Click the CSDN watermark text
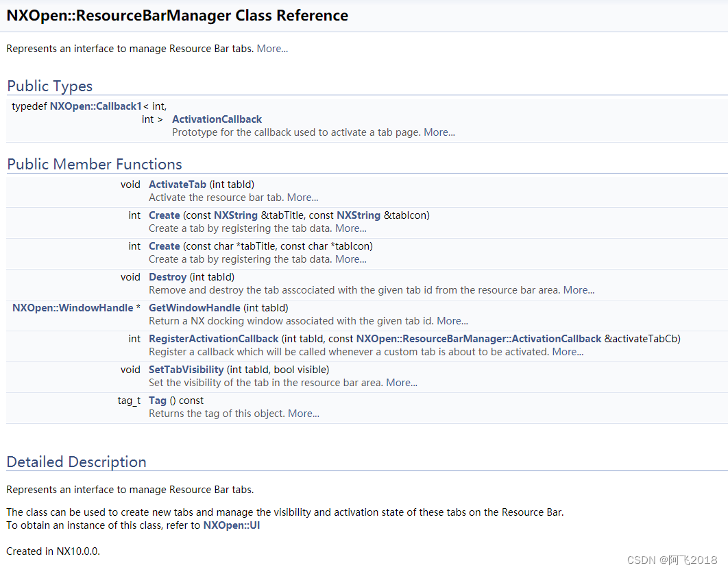The height and width of the screenshot is (572, 728). [x=671, y=560]
